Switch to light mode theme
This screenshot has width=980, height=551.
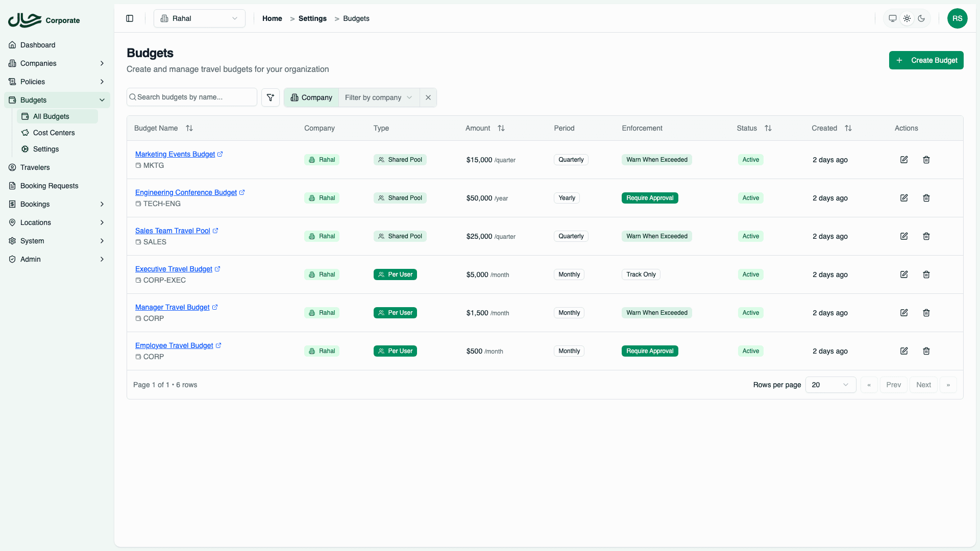click(x=907, y=18)
